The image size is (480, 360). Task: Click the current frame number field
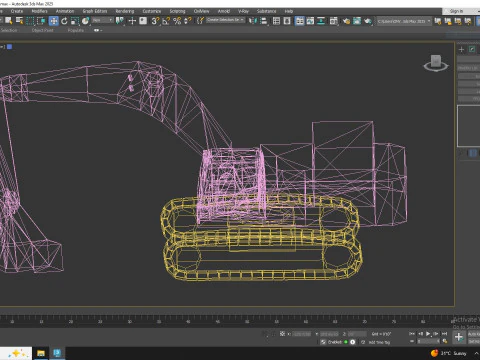click(428, 341)
